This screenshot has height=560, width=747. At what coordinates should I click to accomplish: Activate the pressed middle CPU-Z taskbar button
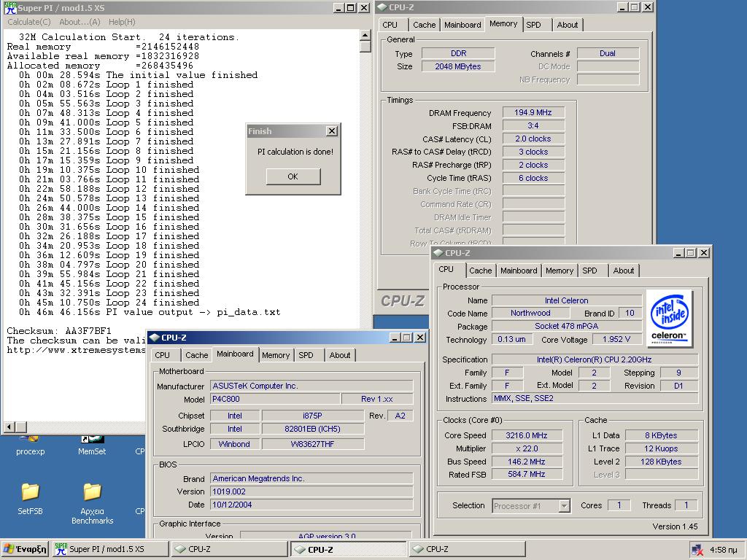[348, 549]
